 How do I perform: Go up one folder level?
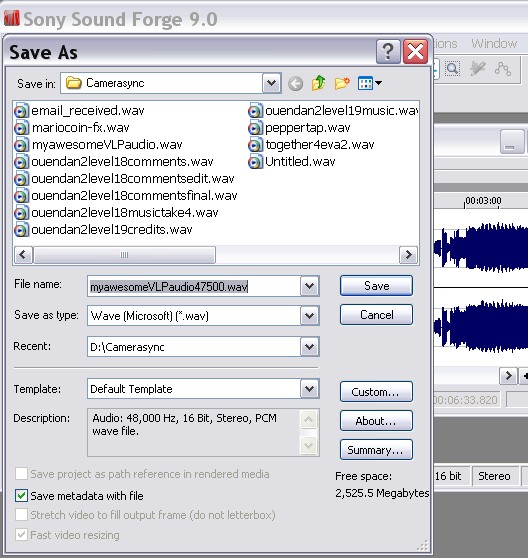pyautogui.click(x=318, y=83)
